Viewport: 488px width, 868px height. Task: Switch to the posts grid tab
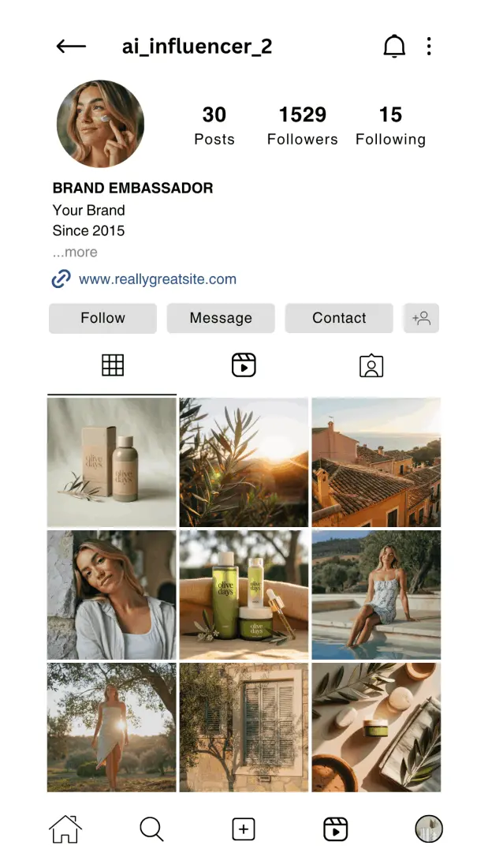click(x=112, y=365)
